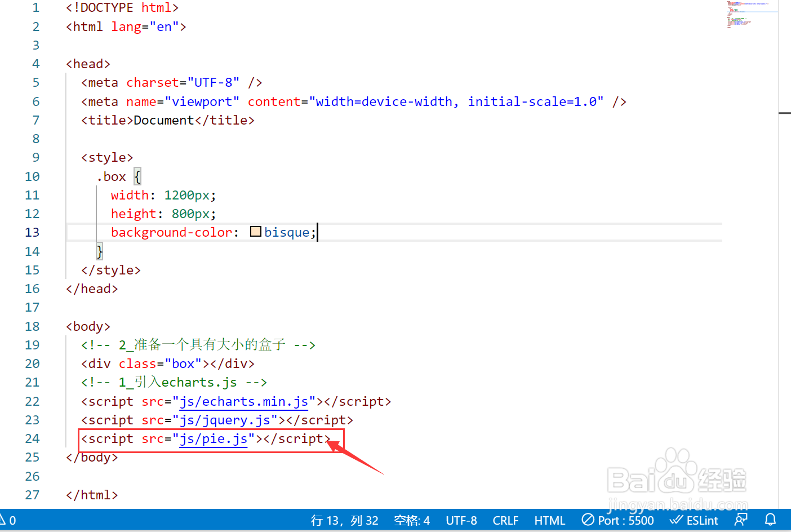
Task: Click the closing </body> tag
Action: point(92,457)
